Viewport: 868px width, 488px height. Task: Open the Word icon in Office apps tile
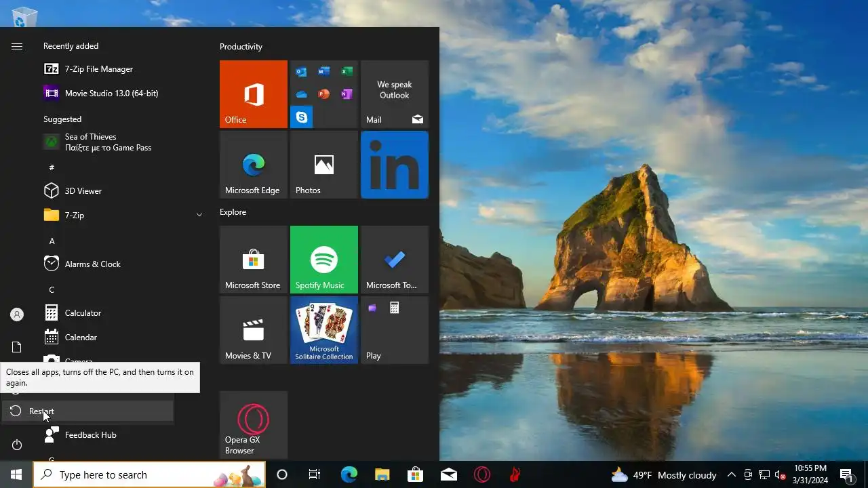(324, 71)
